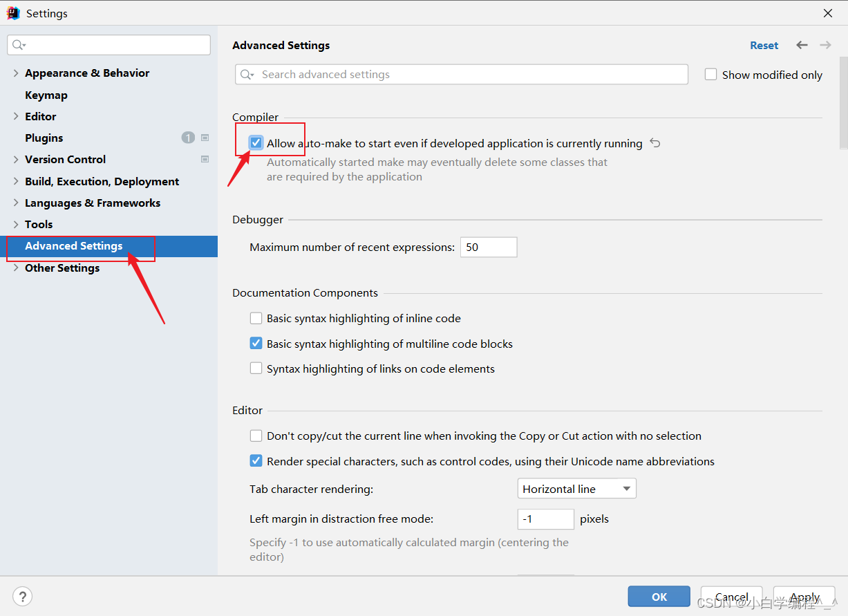This screenshot has height=616, width=848.
Task: Enable Syntax highlighting of links on code elements
Action: pos(256,368)
